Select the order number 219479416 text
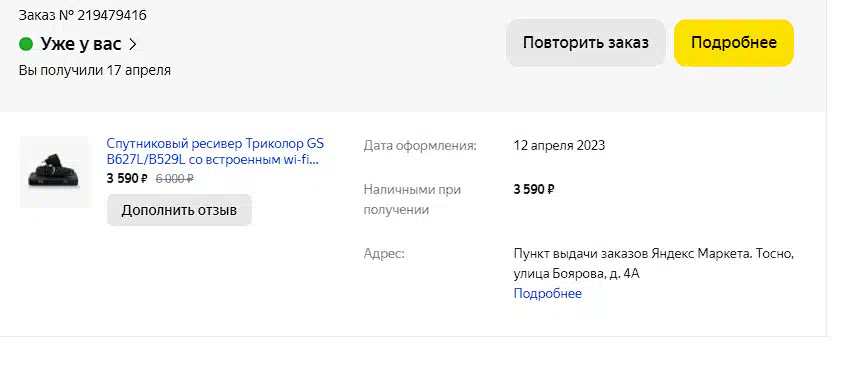 [x=112, y=15]
